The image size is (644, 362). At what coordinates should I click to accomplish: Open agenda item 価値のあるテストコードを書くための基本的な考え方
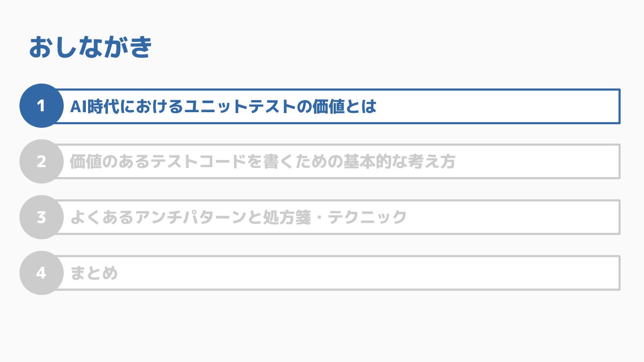tap(262, 162)
